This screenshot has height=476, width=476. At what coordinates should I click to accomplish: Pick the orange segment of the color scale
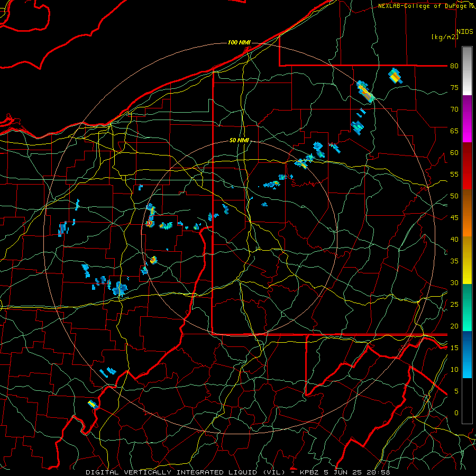467,225
